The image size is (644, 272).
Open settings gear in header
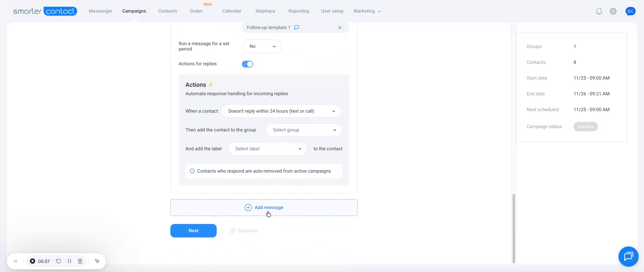613,11
